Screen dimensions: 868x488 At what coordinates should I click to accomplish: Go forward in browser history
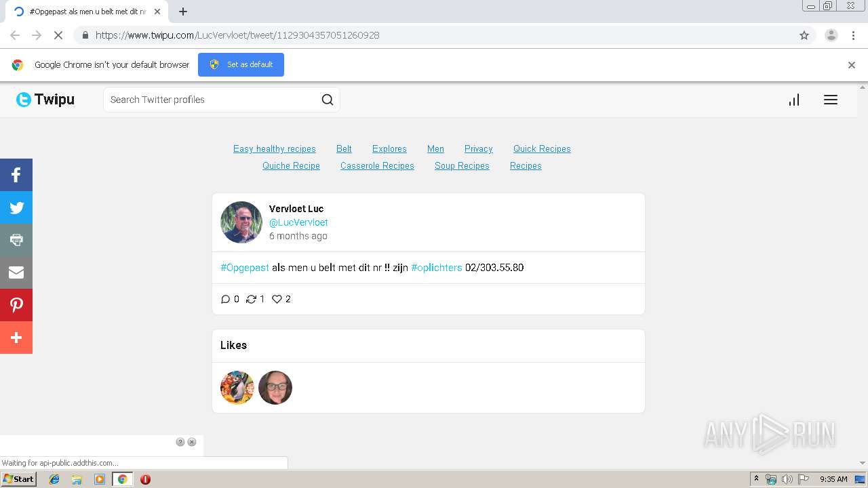tap(37, 35)
